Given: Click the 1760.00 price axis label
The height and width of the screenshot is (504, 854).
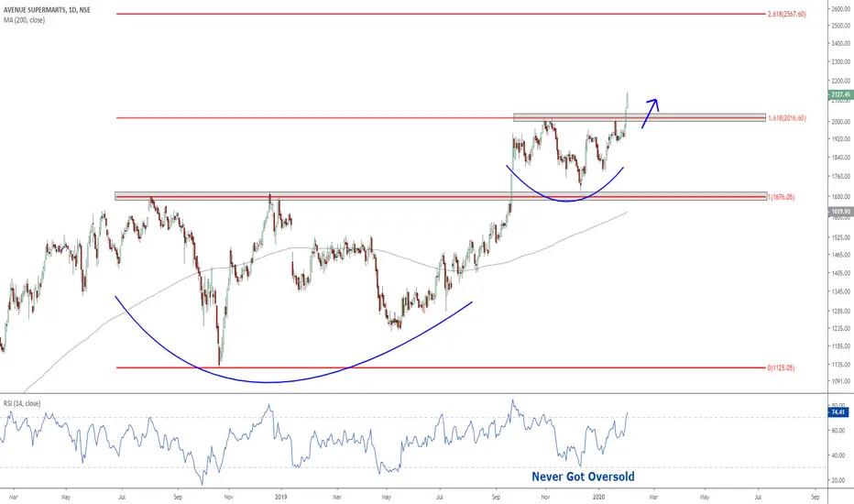Looking at the screenshot, I should (x=841, y=177).
